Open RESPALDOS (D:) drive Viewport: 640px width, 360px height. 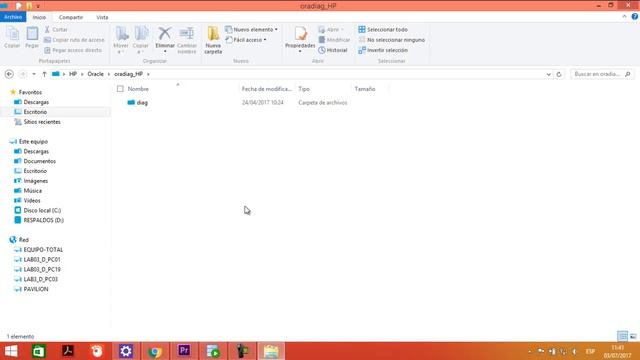click(44, 220)
